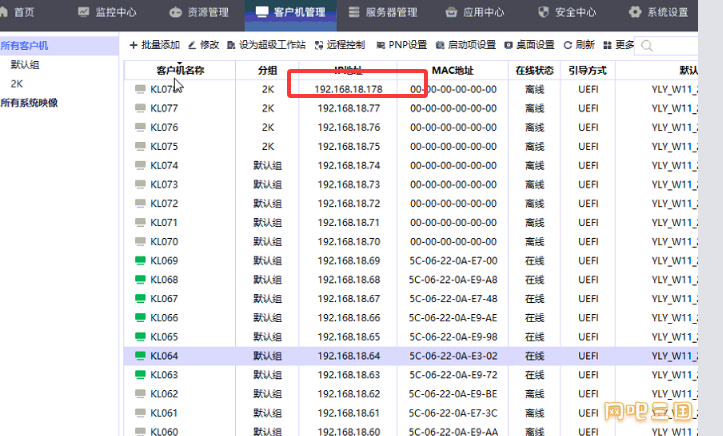
Task: Click the green KL069 online icon
Action: coord(140,260)
